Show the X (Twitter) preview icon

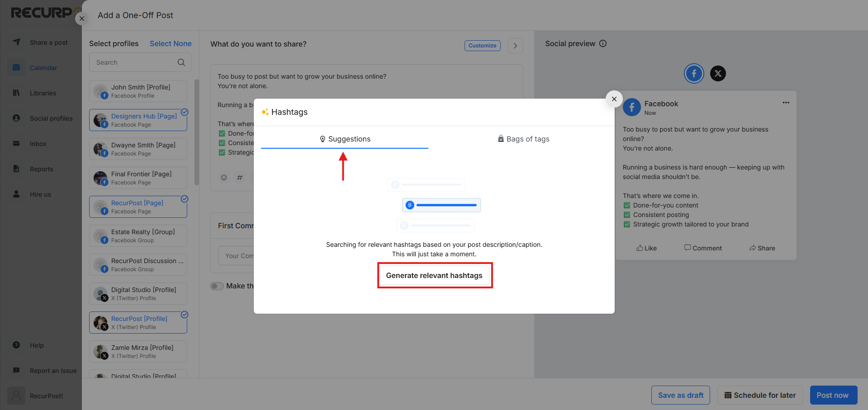coord(718,73)
